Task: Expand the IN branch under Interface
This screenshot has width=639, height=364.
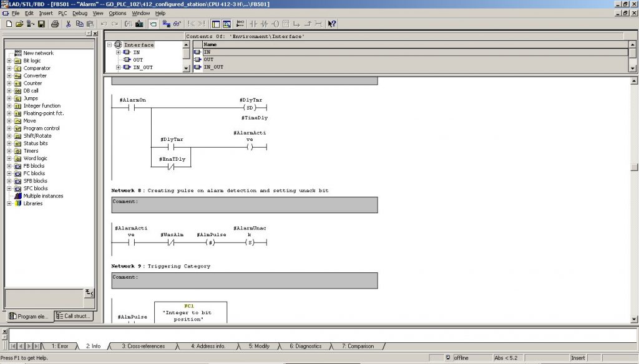Action: pos(118,52)
